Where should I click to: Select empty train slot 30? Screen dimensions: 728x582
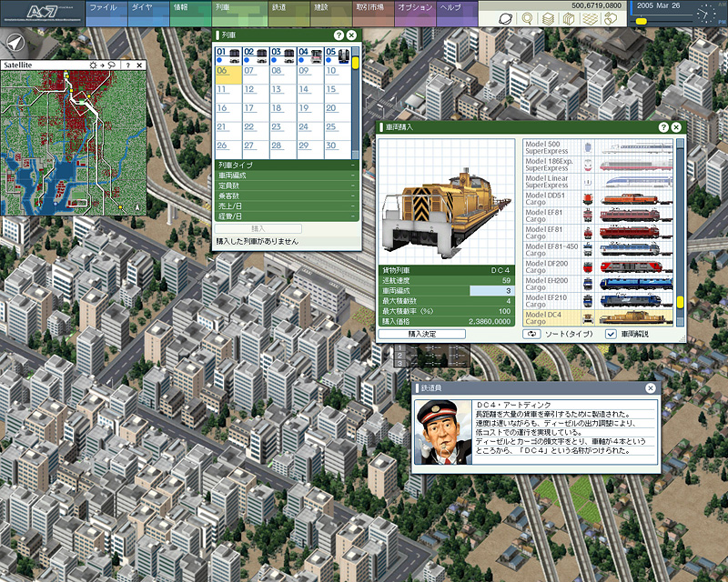click(338, 149)
